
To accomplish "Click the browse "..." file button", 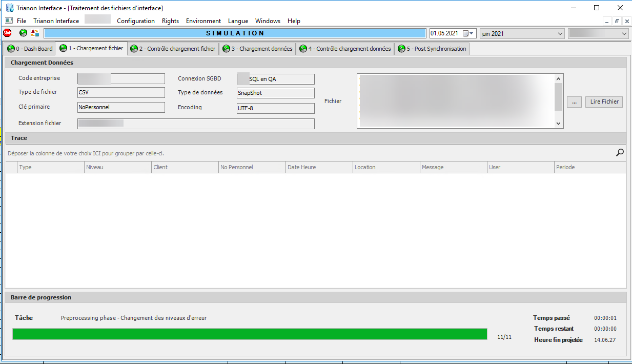I will coord(574,102).
